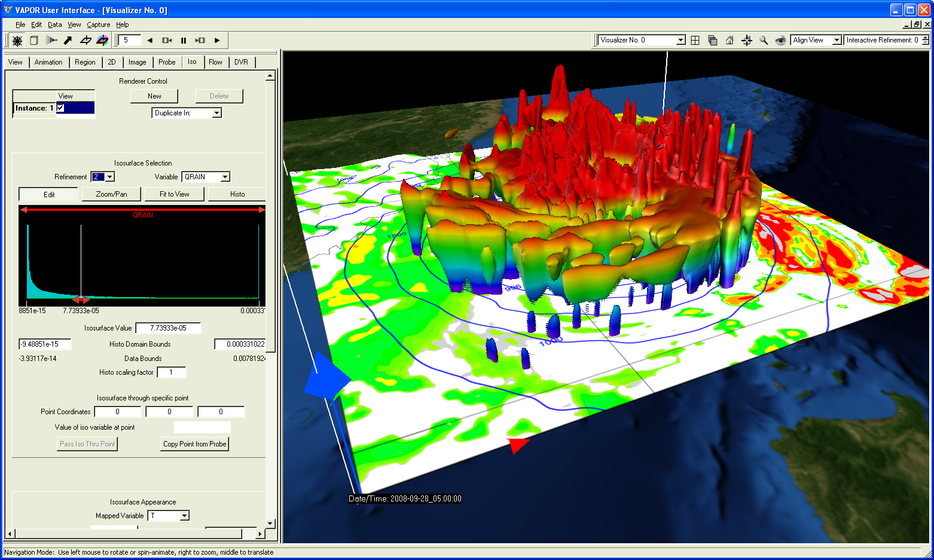The image size is (934, 560).
Task: Click the magnifying glass view-region icon
Action: (764, 41)
